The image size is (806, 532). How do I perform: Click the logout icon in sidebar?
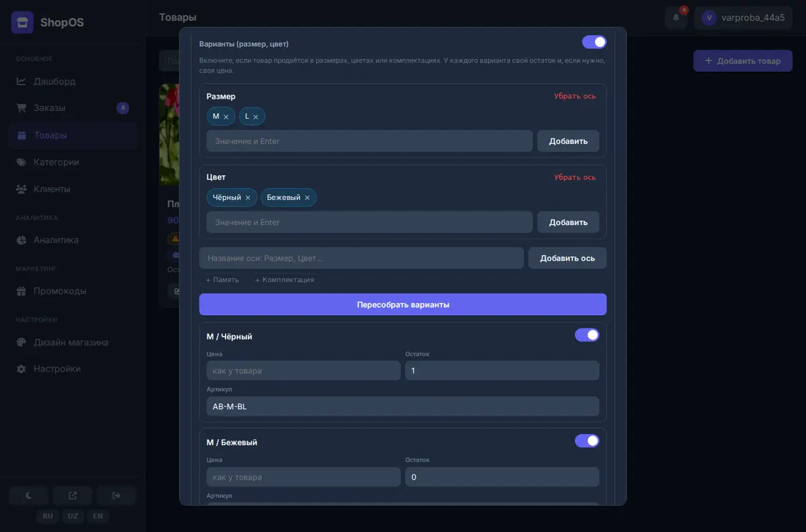[116, 496]
